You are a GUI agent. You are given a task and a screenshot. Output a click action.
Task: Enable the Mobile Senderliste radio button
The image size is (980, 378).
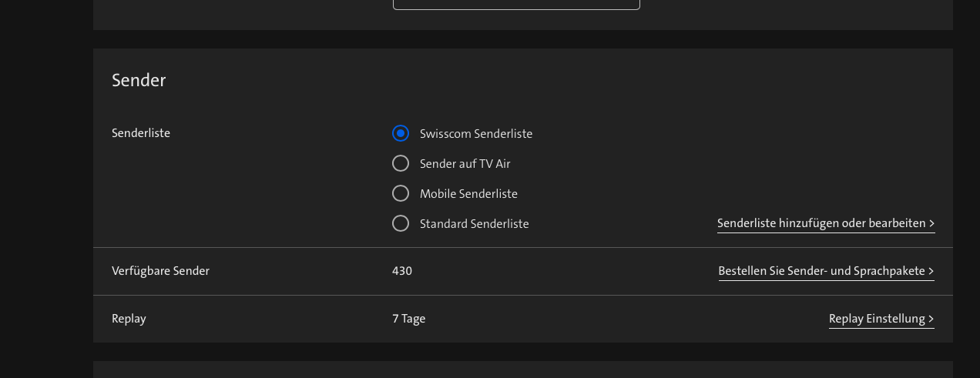click(x=401, y=193)
